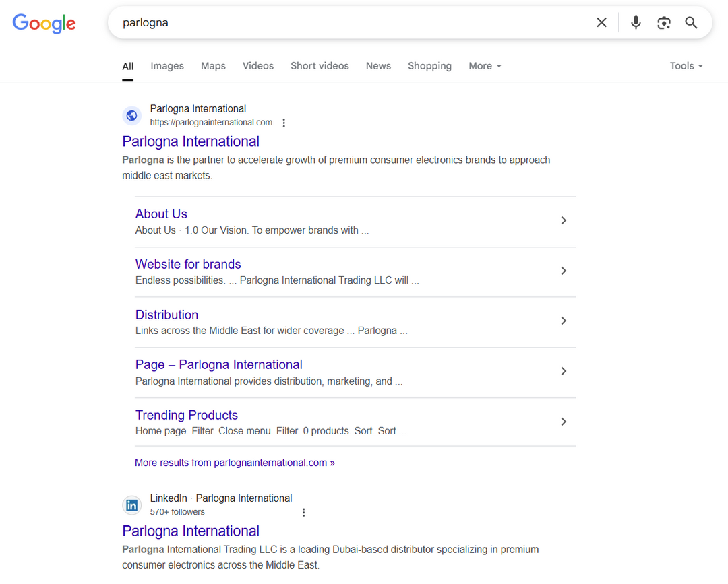This screenshot has width=728, height=584.
Task: Select the All results tab
Action: click(x=127, y=66)
